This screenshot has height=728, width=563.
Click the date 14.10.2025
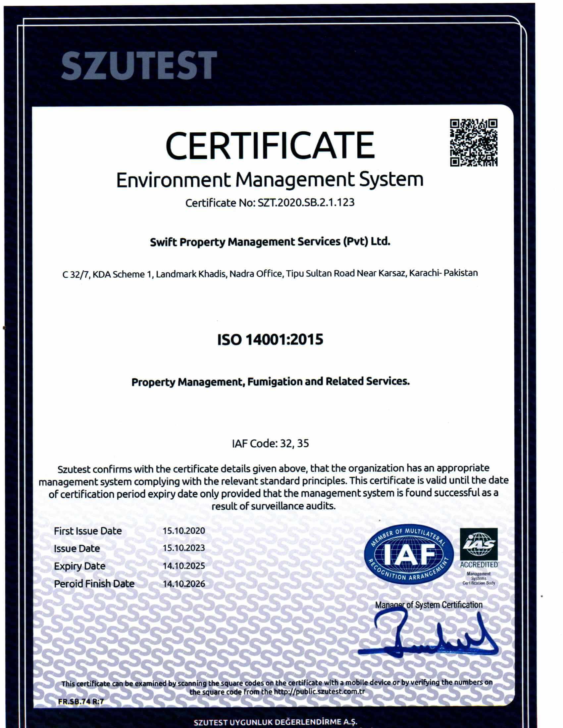click(x=184, y=566)
